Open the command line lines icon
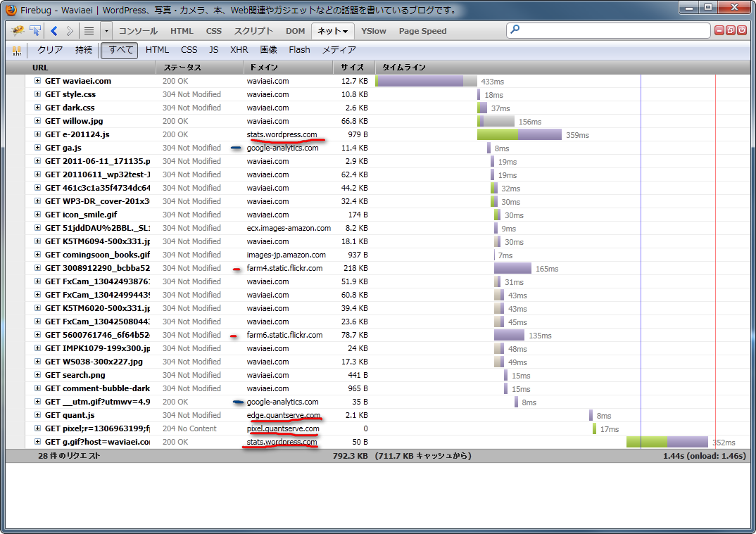This screenshot has height=534, width=756. [89, 31]
